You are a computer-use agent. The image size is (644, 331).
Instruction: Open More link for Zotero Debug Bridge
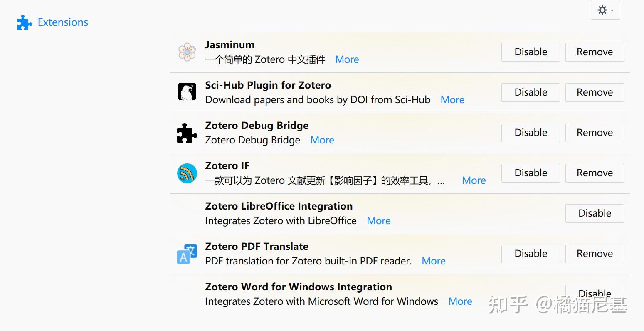click(x=322, y=140)
